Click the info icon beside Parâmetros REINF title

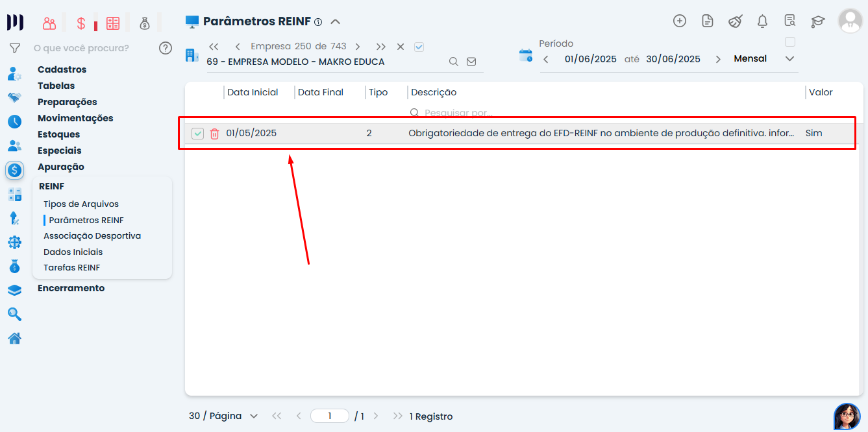pyautogui.click(x=318, y=22)
